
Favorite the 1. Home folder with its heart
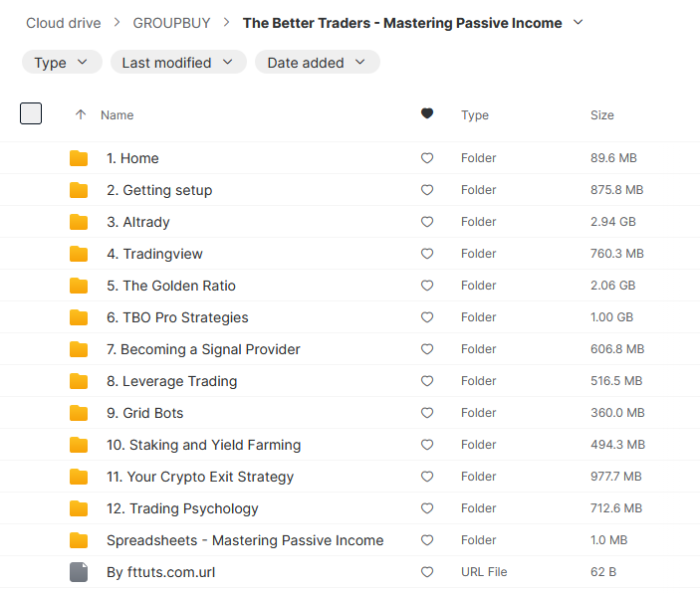tap(427, 158)
